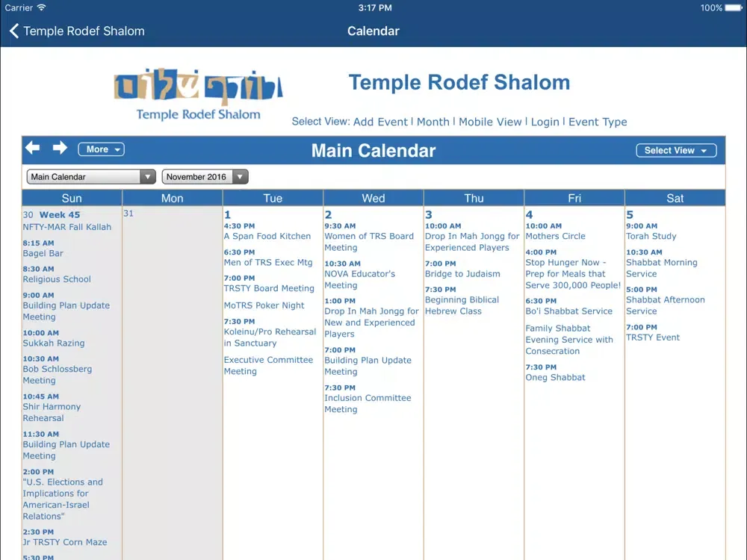Open Beginning Biblical Hebrew Class event
The width and height of the screenshot is (747, 560).
point(462,305)
